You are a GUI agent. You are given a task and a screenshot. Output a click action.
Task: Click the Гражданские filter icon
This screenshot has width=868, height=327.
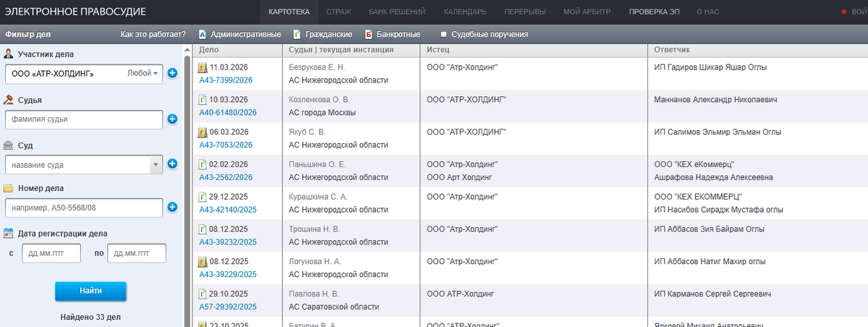(297, 34)
